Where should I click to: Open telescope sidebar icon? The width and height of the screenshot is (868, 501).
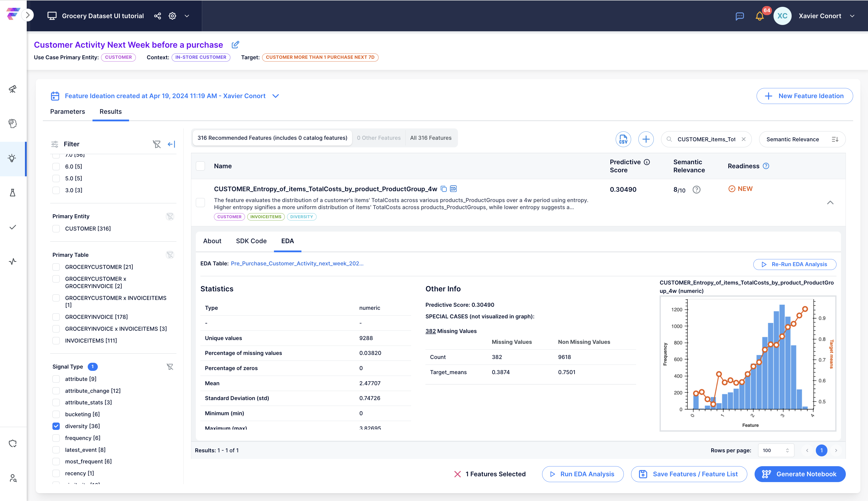pos(13,89)
